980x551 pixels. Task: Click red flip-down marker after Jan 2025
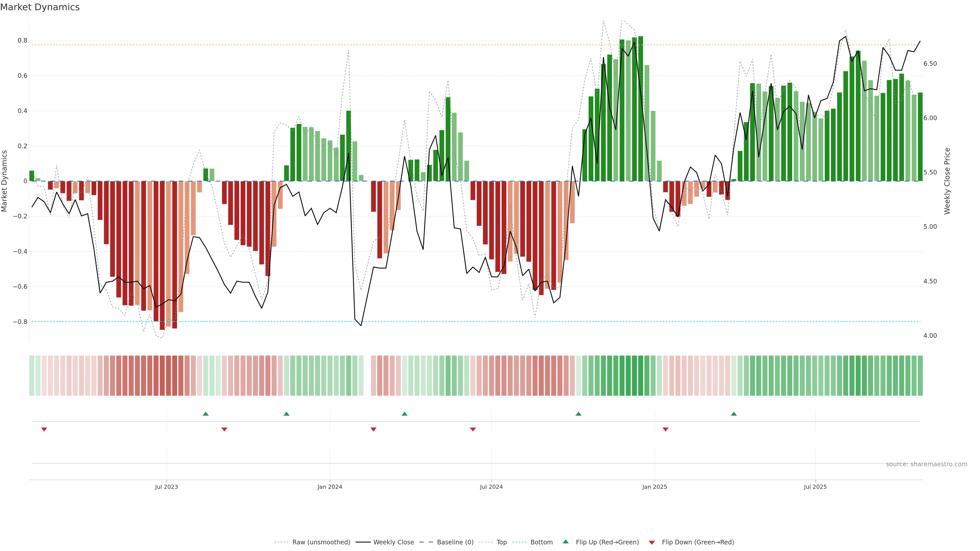pyautogui.click(x=665, y=429)
